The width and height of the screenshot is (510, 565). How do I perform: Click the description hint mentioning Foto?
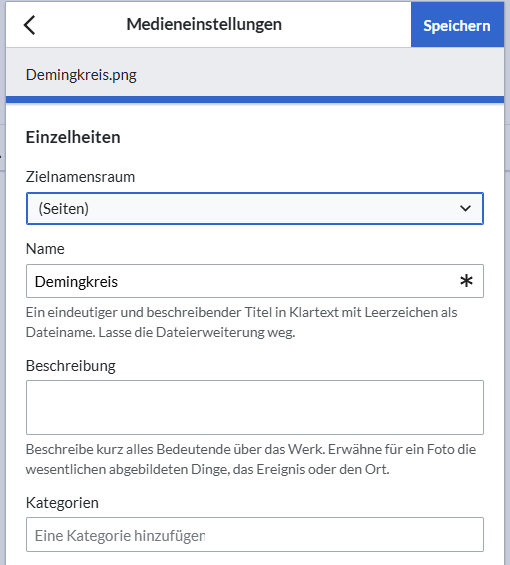pos(251,459)
